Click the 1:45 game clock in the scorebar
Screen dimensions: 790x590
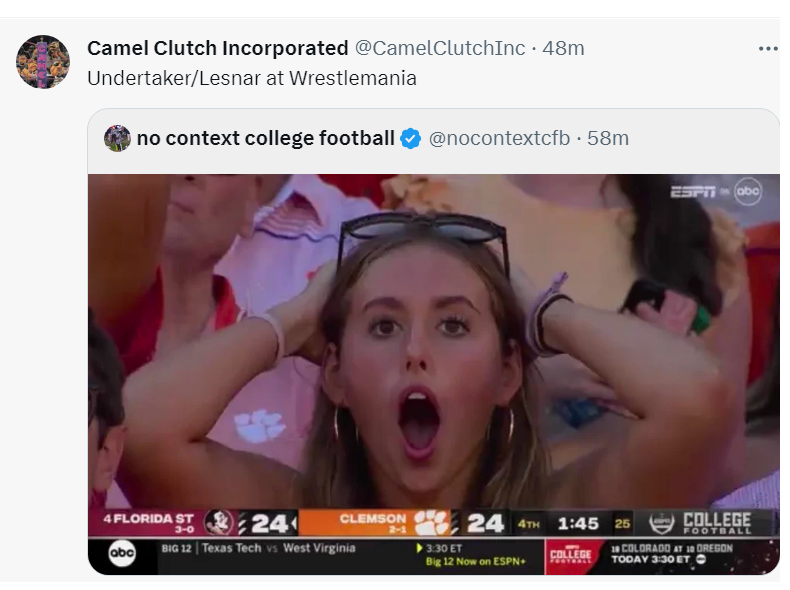point(577,523)
